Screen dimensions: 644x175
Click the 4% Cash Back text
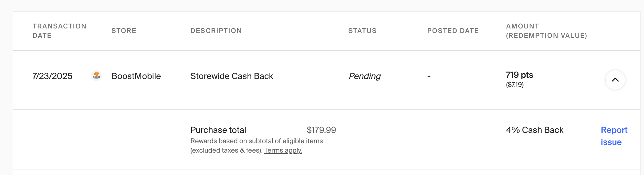(x=535, y=130)
